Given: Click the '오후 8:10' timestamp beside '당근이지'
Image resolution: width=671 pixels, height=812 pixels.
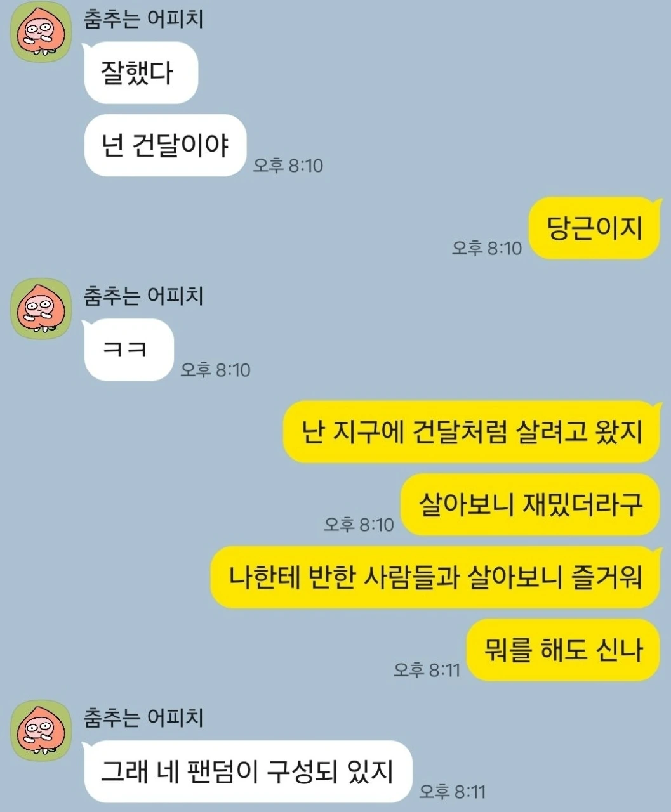Looking at the screenshot, I should tap(487, 248).
